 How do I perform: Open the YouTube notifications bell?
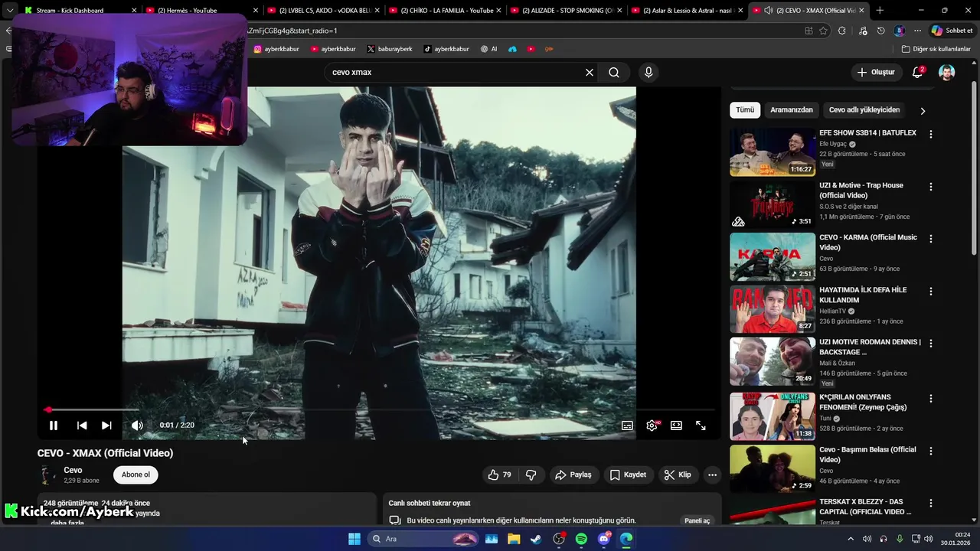[917, 72]
